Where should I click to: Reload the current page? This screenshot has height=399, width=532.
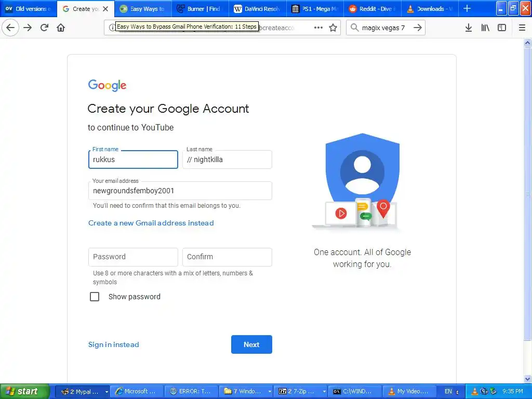[45, 28]
